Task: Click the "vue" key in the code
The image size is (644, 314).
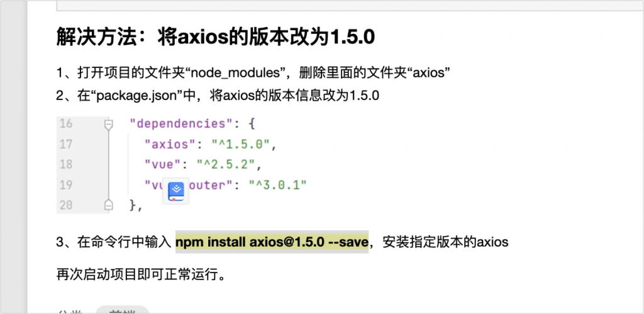Action: coord(159,164)
